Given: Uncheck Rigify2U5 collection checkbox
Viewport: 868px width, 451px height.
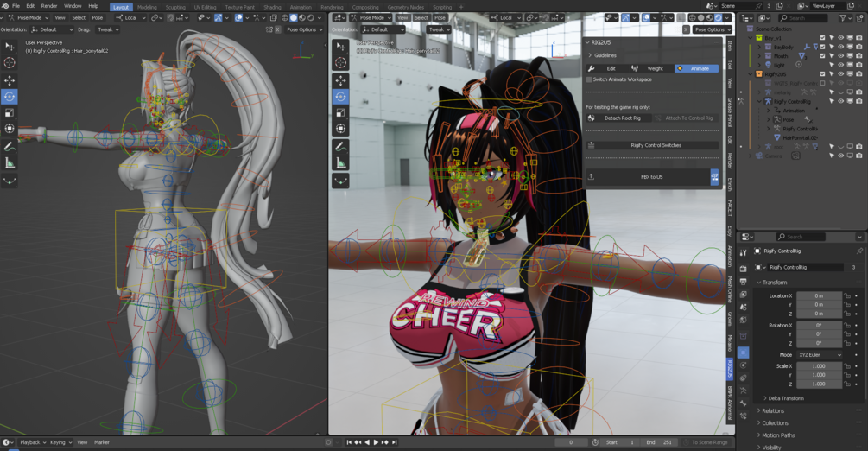Looking at the screenshot, I should coord(822,74).
